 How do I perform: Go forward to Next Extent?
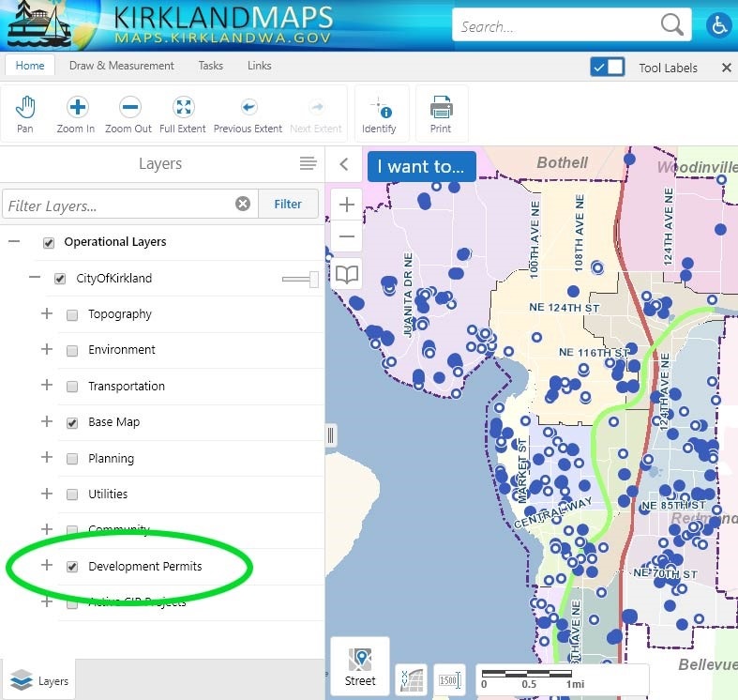pyautogui.click(x=316, y=114)
